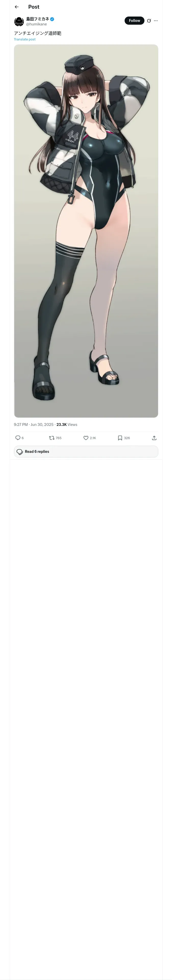Image resolution: width=172 pixels, height=980 pixels.
Task: Click the Post header title
Action: coord(34,7)
